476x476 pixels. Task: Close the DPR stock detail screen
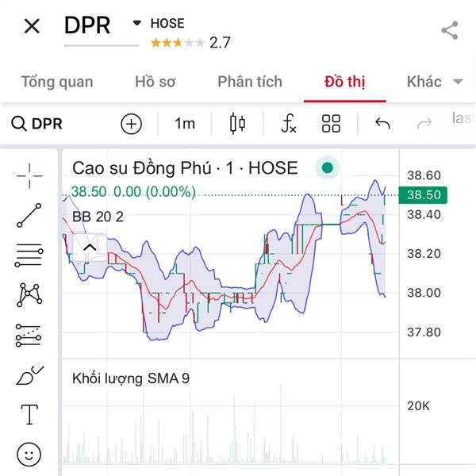(32, 26)
